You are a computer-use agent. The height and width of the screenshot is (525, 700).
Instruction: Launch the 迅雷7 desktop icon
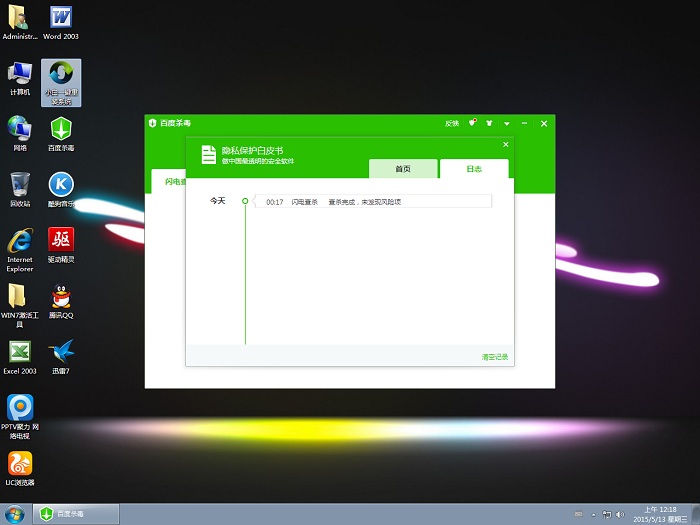(x=61, y=357)
